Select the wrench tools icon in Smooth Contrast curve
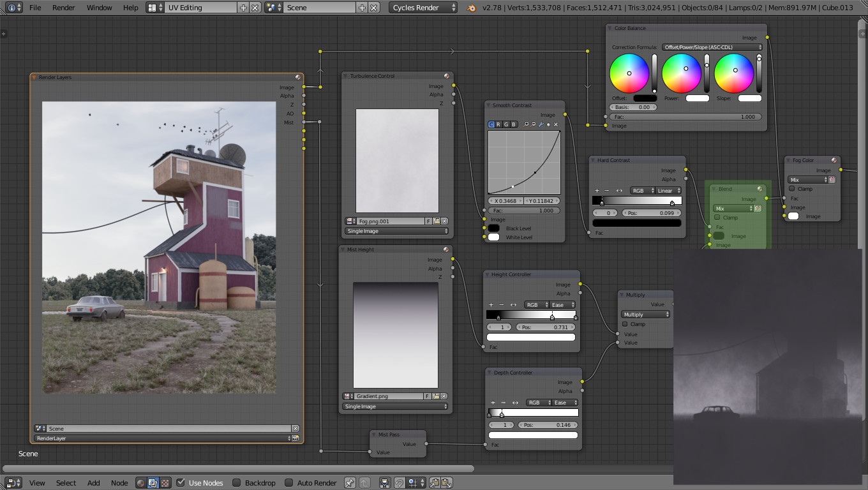The height and width of the screenshot is (490, 868). coord(541,124)
